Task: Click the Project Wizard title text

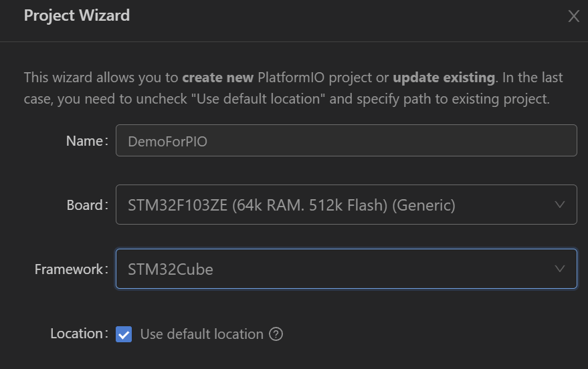Action: click(x=77, y=15)
